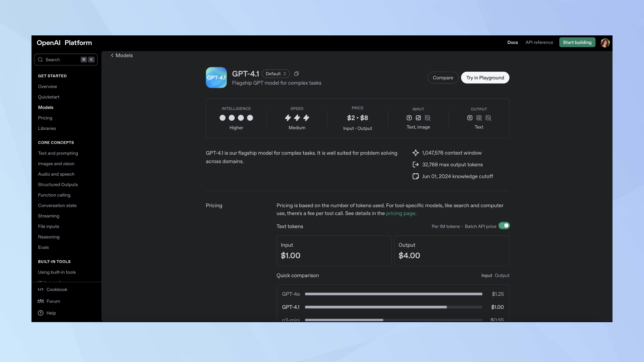The width and height of the screenshot is (644, 362).
Task: Click Try in Playground
Action: click(x=485, y=78)
